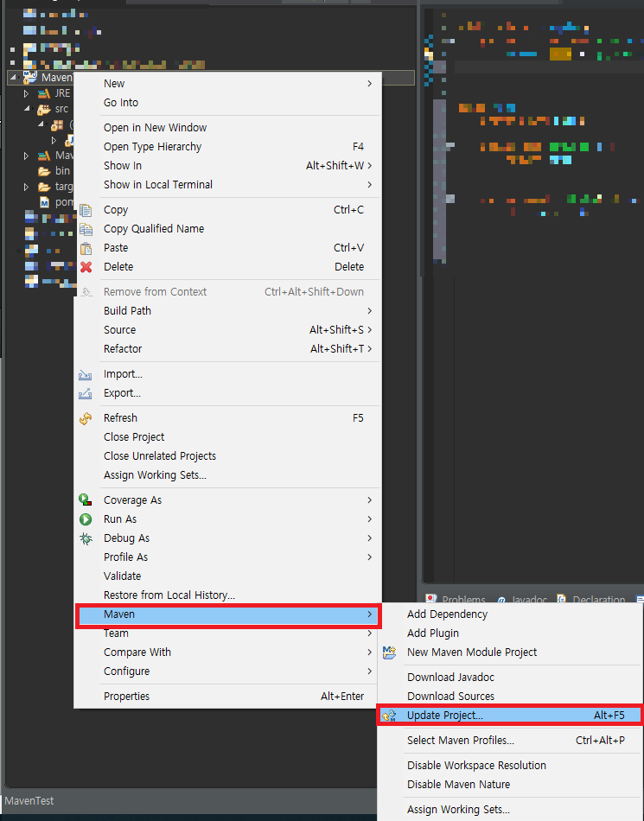Open the New submenu arrow
This screenshot has width=644, height=821.
(x=370, y=84)
